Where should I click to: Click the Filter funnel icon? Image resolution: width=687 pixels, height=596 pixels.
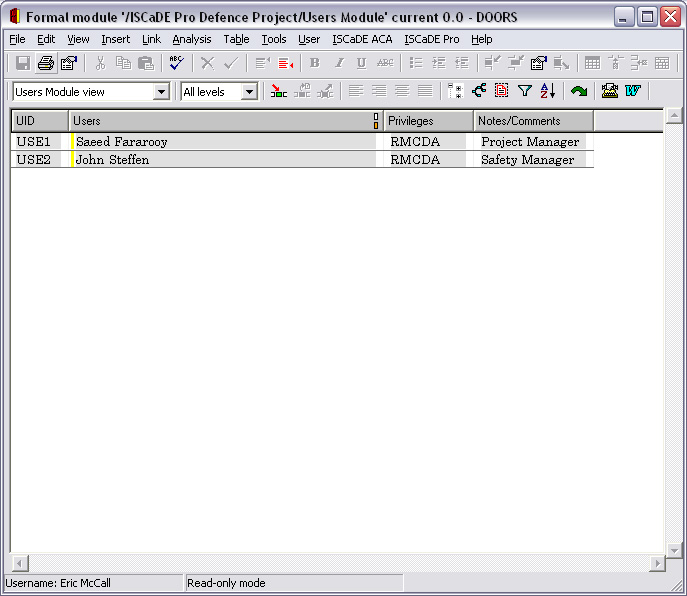click(x=524, y=91)
